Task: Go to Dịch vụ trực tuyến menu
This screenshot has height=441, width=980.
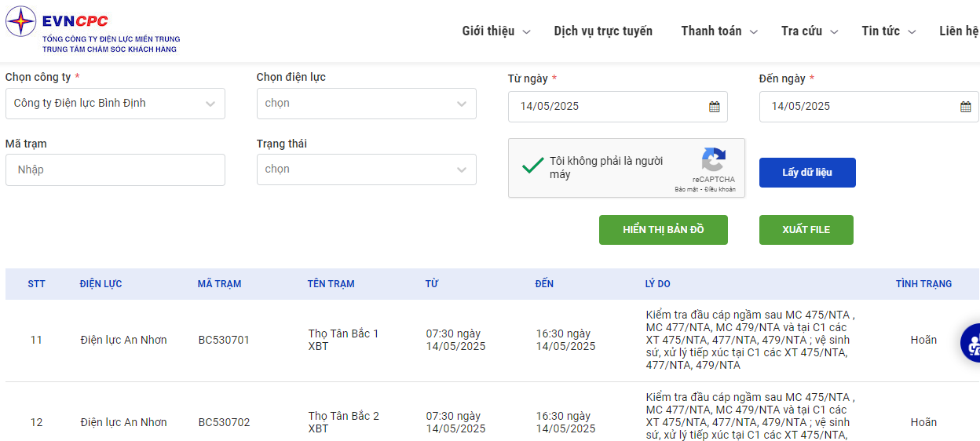Action: (x=603, y=31)
